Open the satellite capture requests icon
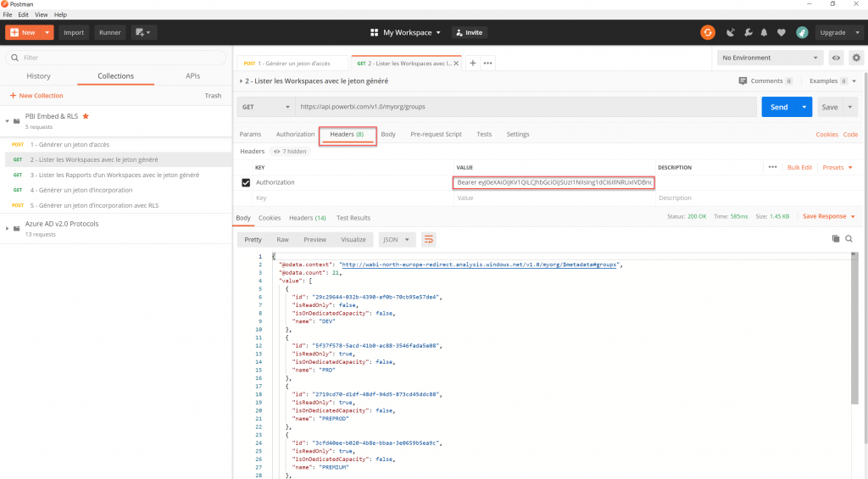This screenshot has height=479, width=868. [x=731, y=33]
